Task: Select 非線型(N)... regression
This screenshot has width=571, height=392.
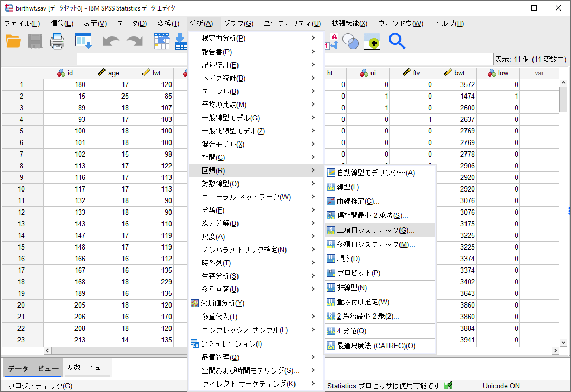Action: (380, 288)
